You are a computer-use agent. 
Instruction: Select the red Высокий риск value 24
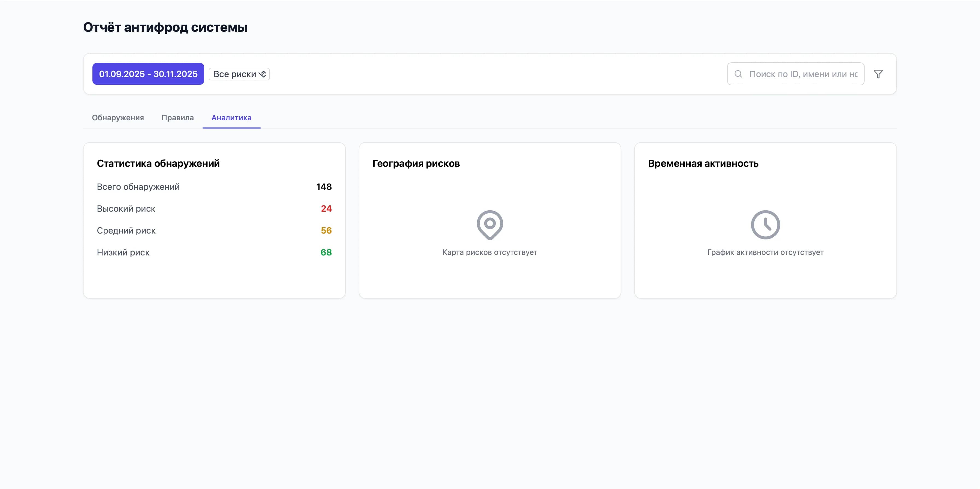[326, 209]
